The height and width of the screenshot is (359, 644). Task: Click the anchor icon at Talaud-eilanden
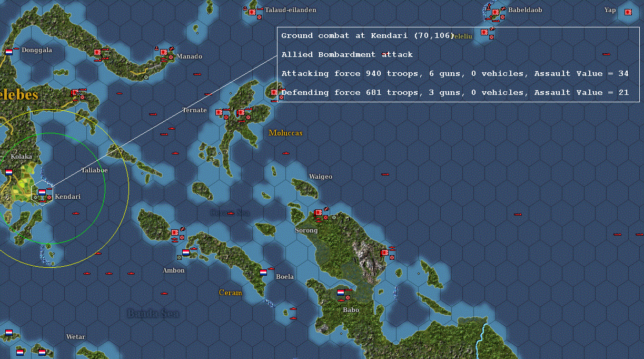pos(245,9)
